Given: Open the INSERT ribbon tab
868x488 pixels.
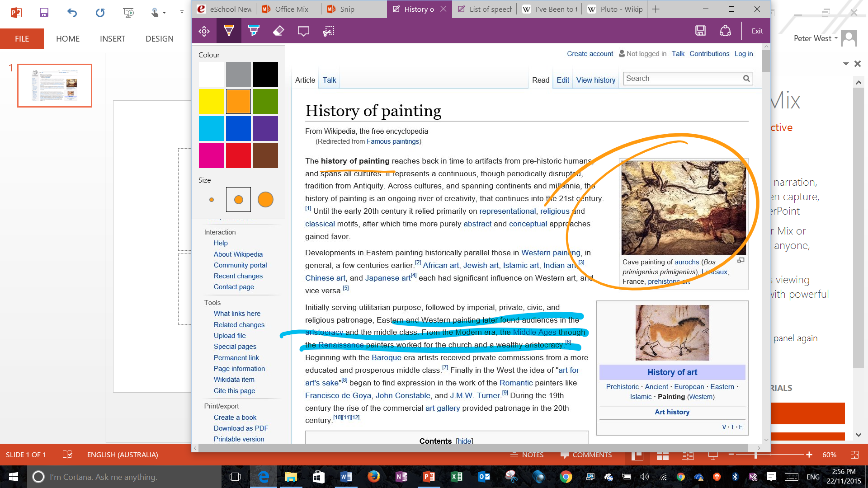Looking at the screenshot, I should (112, 39).
